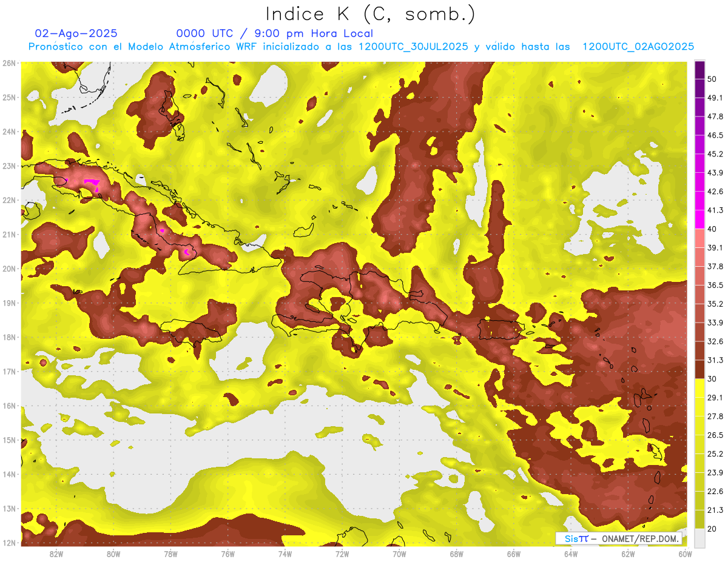Pick the light gray colorbar segment below 20
The width and height of the screenshot is (728, 562).
tap(699, 538)
